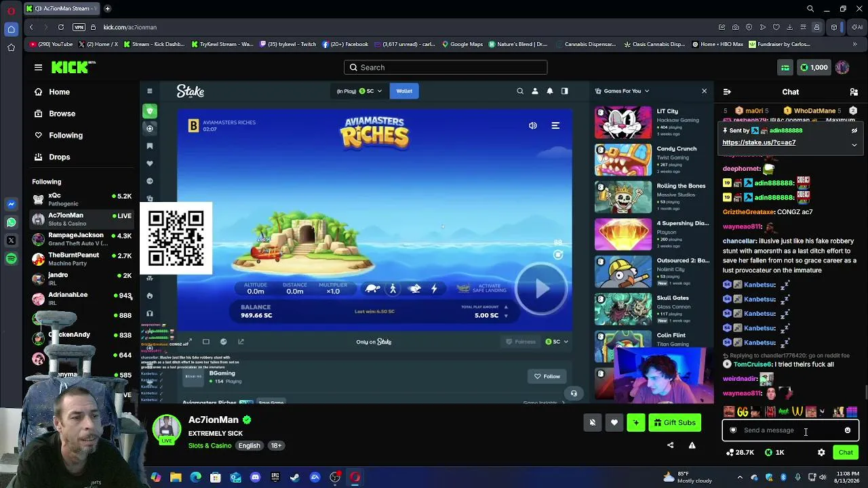Open Spotify in Opera sidebar
Viewport: 868px width, 488px height.
coord(11,259)
